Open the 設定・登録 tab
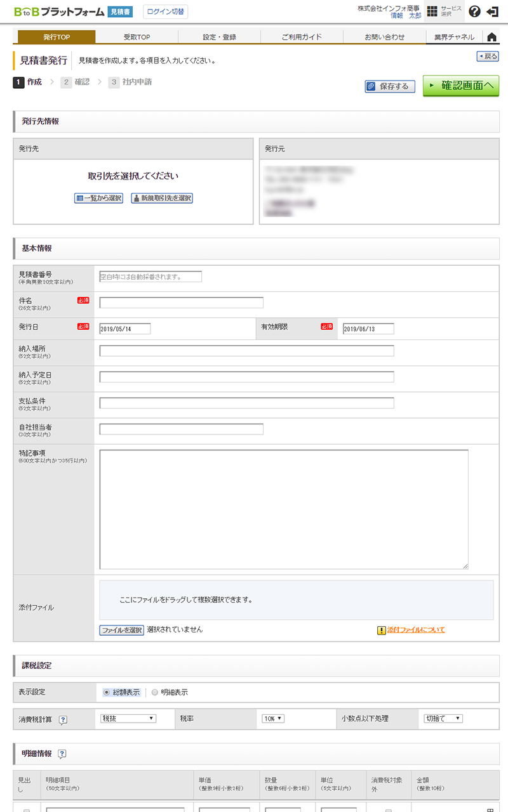 tap(219, 37)
